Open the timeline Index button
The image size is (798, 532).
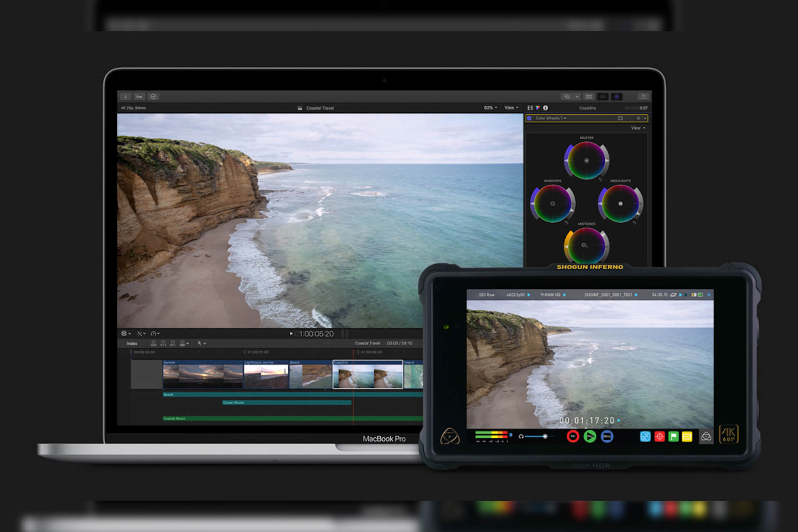pos(132,343)
